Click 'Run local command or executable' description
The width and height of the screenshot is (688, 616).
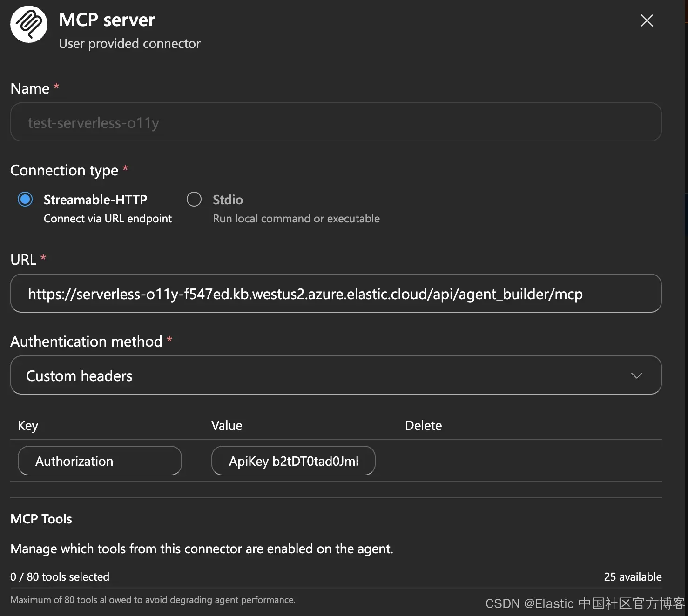[296, 219]
